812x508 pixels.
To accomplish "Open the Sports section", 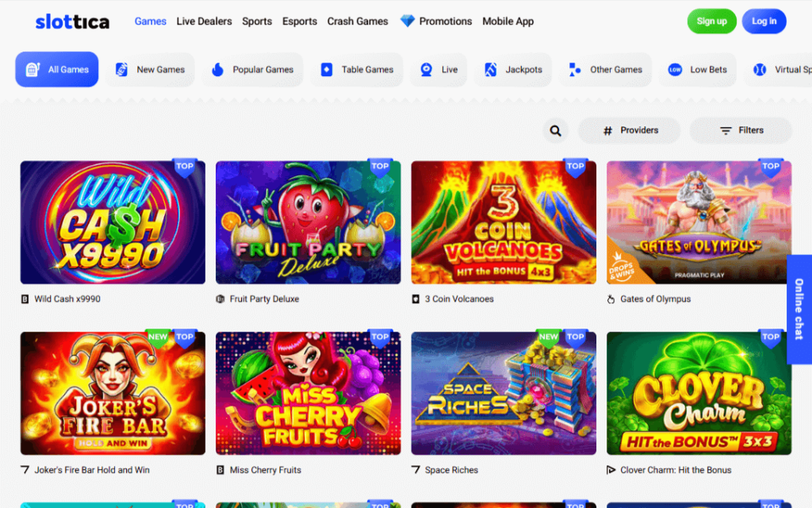I will tap(257, 21).
